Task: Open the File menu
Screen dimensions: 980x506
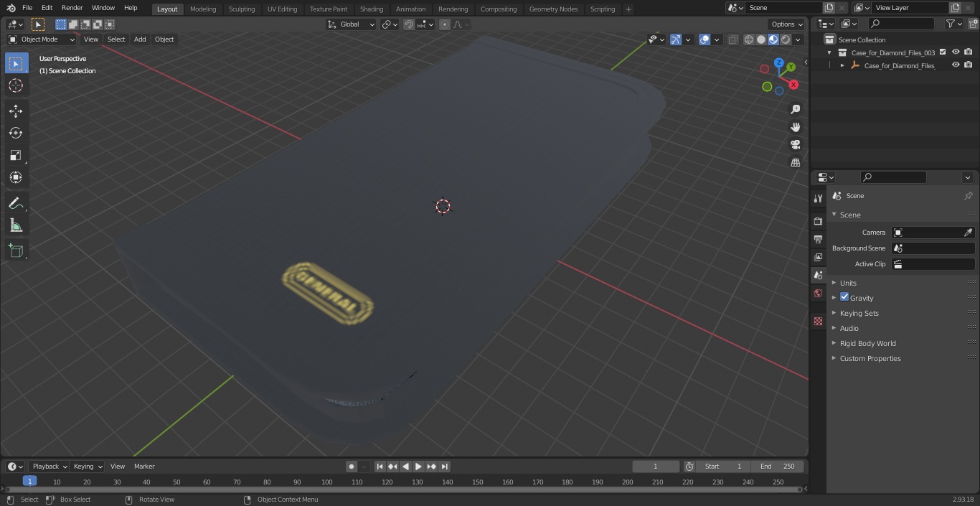Action: click(x=27, y=8)
